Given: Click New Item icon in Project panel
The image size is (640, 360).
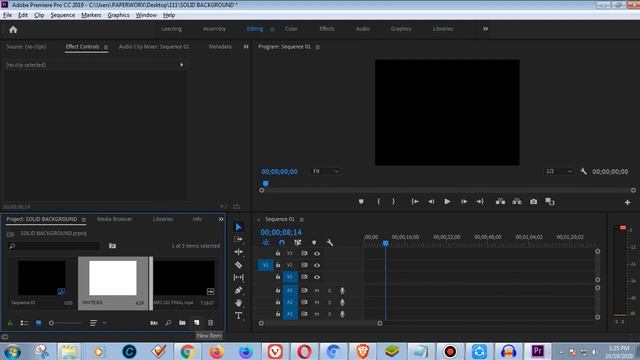Looking at the screenshot, I should pyautogui.click(x=196, y=323).
